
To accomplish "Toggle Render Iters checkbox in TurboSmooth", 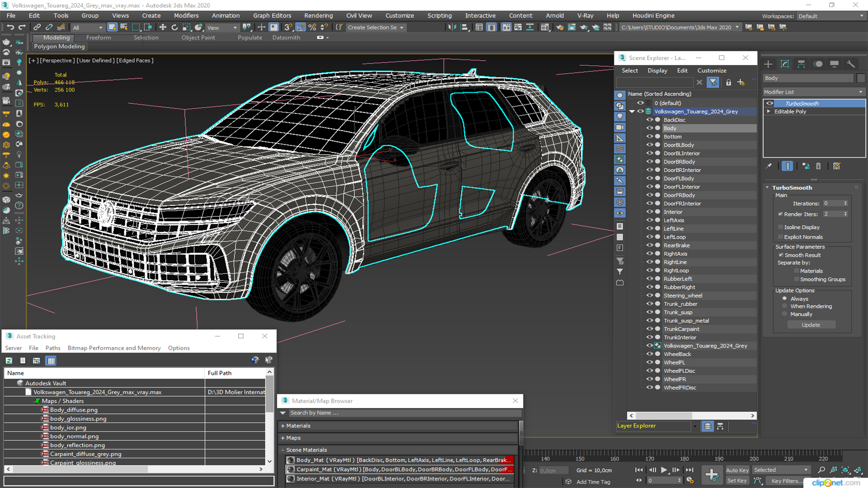I will (780, 214).
